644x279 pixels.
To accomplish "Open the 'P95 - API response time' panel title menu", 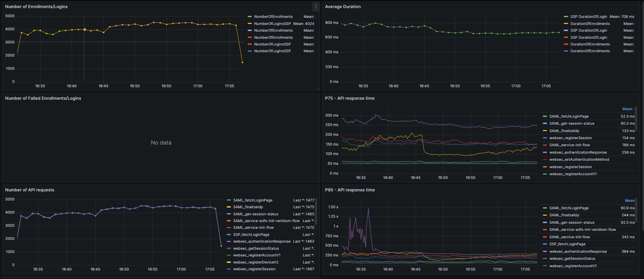I will (350, 190).
